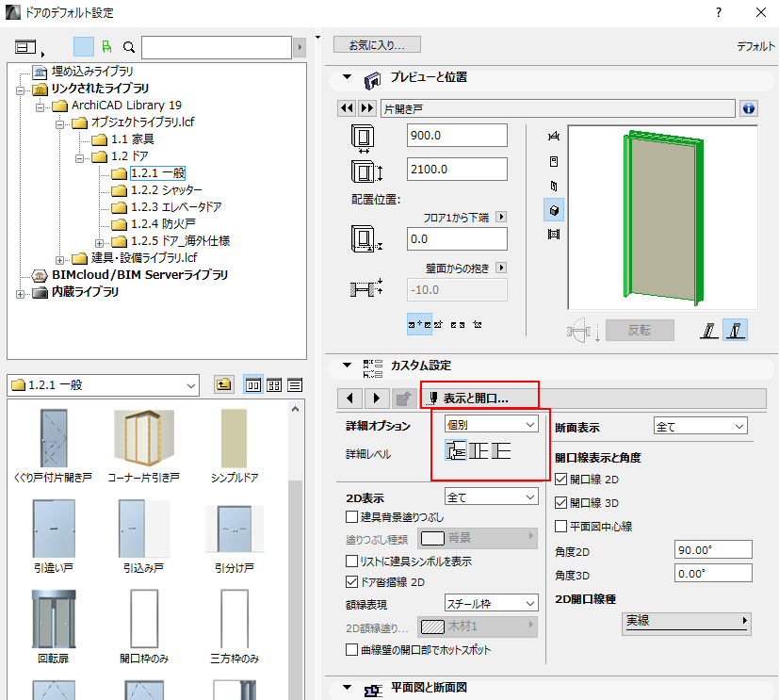Open the フロア1から下端 anchor popup arrow
The image size is (779, 700).
pyautogui.click(x=501, y=217)
